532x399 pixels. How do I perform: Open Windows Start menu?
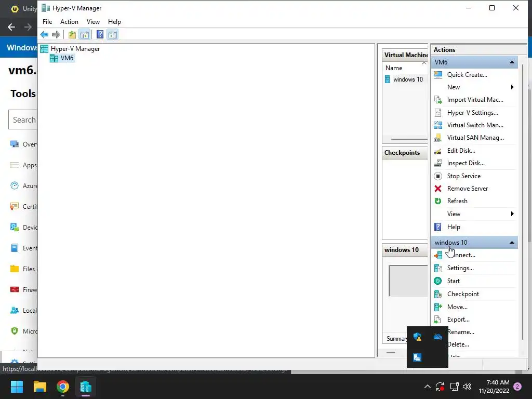[x=17, y=387]
